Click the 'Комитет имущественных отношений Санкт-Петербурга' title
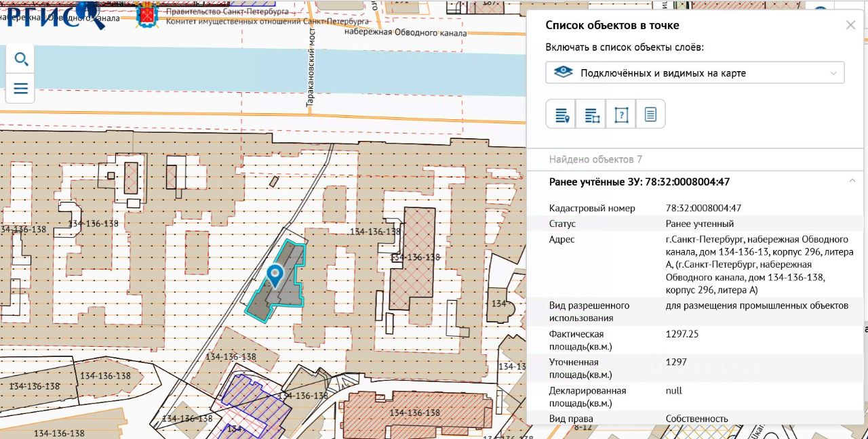This screenshot has height=439, width=868. click(x=269, y=21)
